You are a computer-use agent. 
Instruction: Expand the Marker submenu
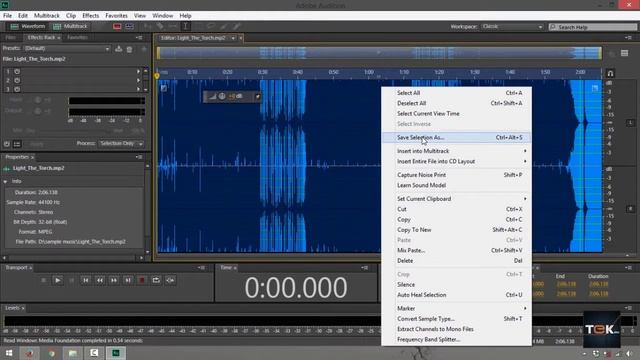457,309
